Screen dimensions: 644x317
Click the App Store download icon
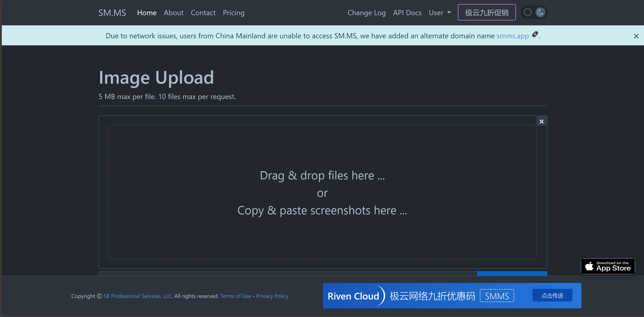(609, 266)
